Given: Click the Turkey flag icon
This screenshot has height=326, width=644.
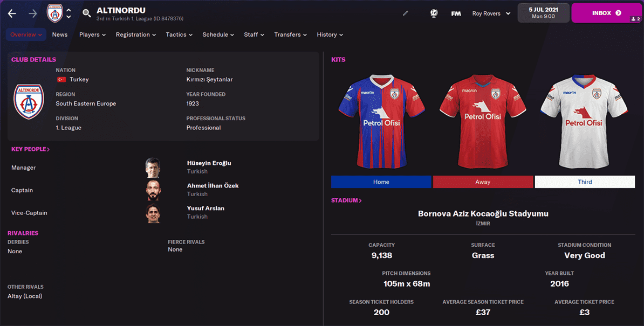Looking at the screenshot, I should tap(61, 80).
